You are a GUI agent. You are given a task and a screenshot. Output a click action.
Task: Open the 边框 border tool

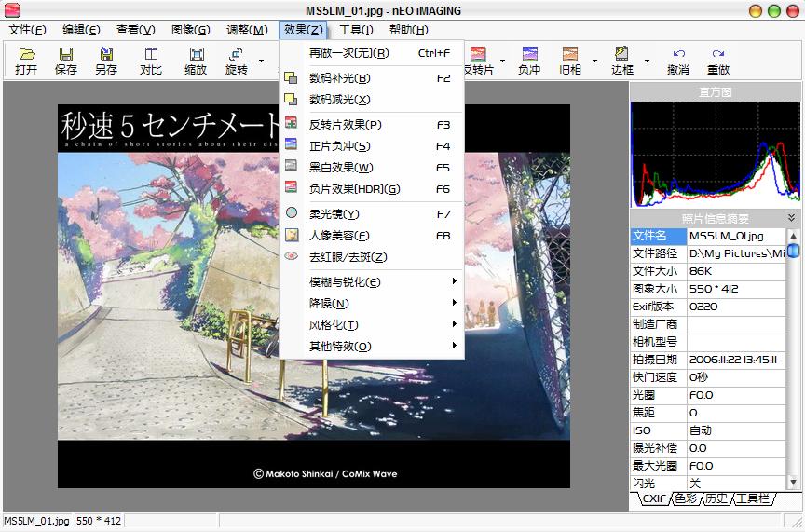[622, 61]
